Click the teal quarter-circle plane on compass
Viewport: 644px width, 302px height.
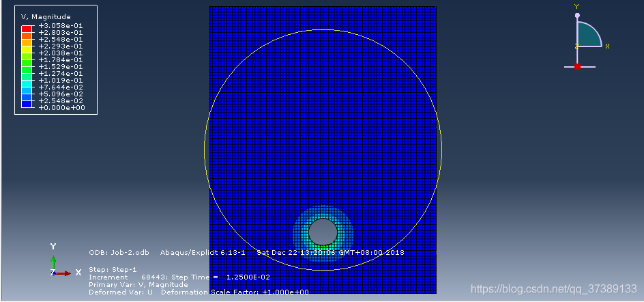587,36
